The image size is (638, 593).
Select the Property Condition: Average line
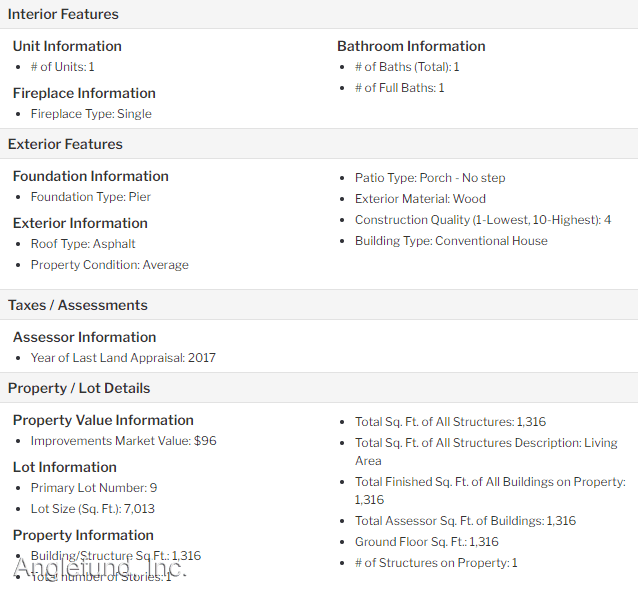click(x=110, y=265)
